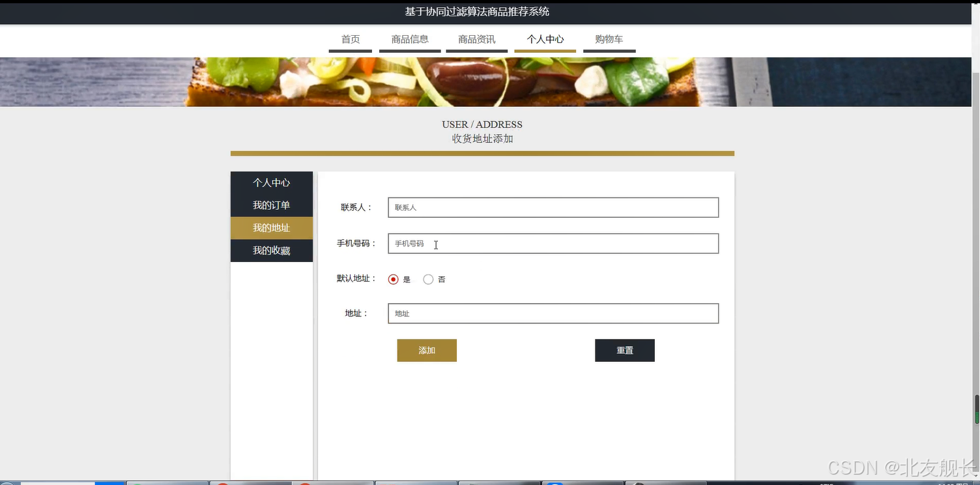The image size is (980, 485).
Task: Open the 购物车 shopping cart page
Action: [x=608, y=39]
